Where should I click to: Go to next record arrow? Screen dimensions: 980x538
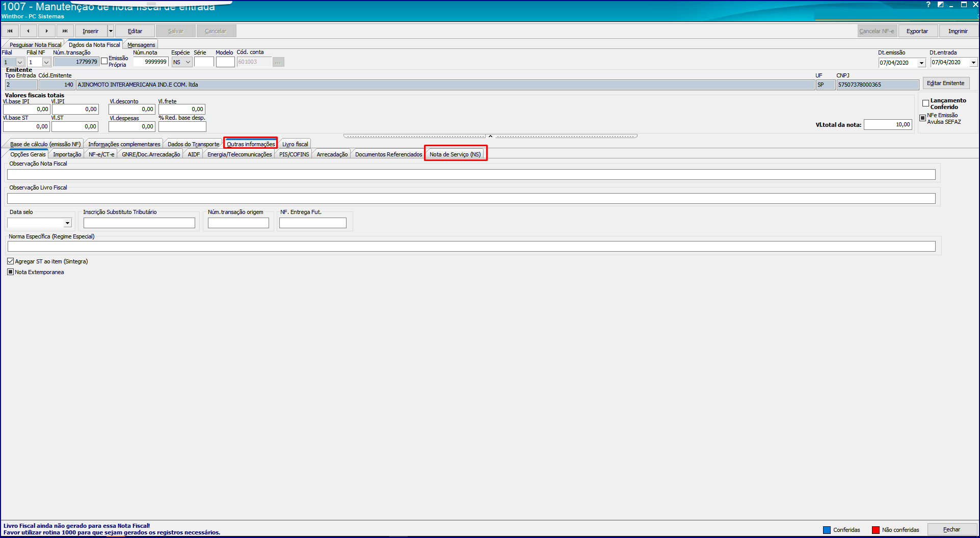point(47,31)
